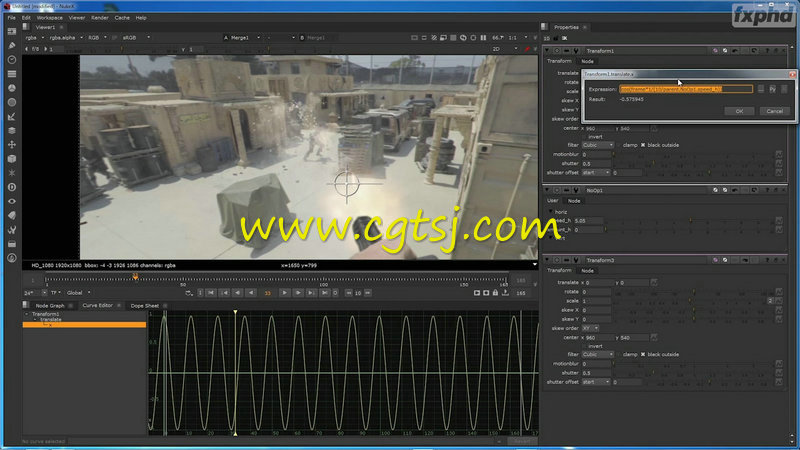Select translate row in curve editor tree
Screen dimensions: 800x450
tap(51, 319)
